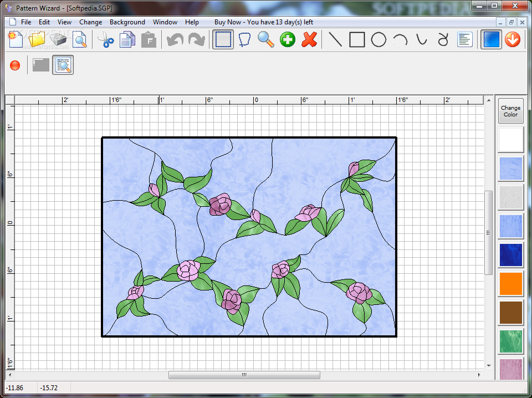Pick the medium blue glass swatch below gray

pyautogui.click(x=510, y=226)
